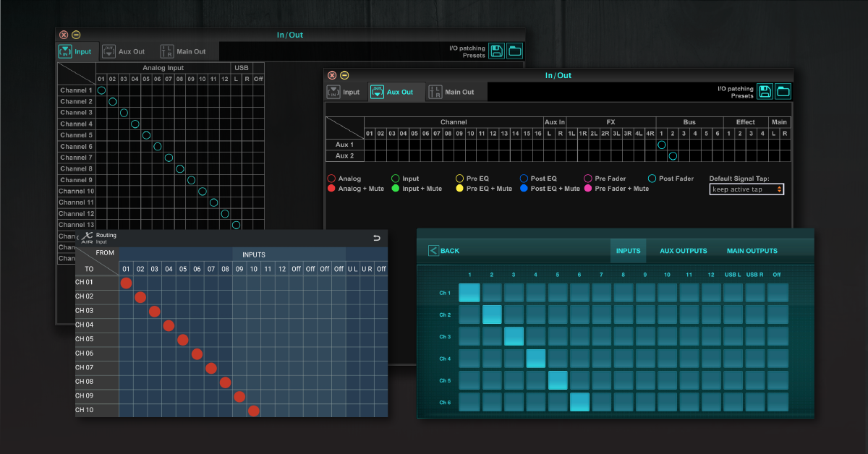Click 'CH 07' row label in Routing window
Image resolution: width=868 pixels, height=454 pixels.
[x=85, y=368]
